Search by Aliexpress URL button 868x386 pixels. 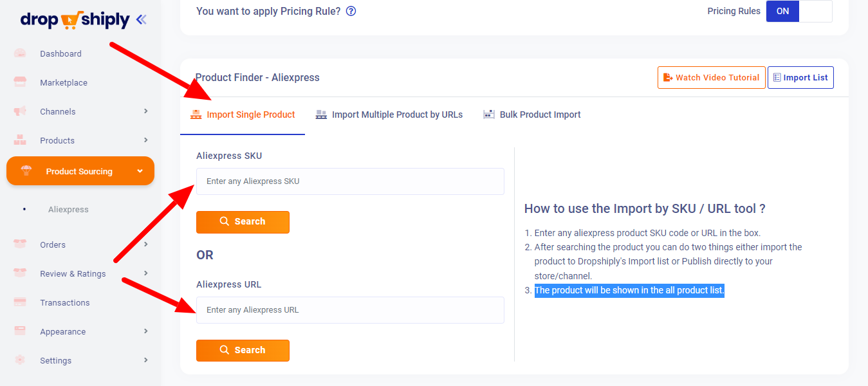[x=243, y=351]
